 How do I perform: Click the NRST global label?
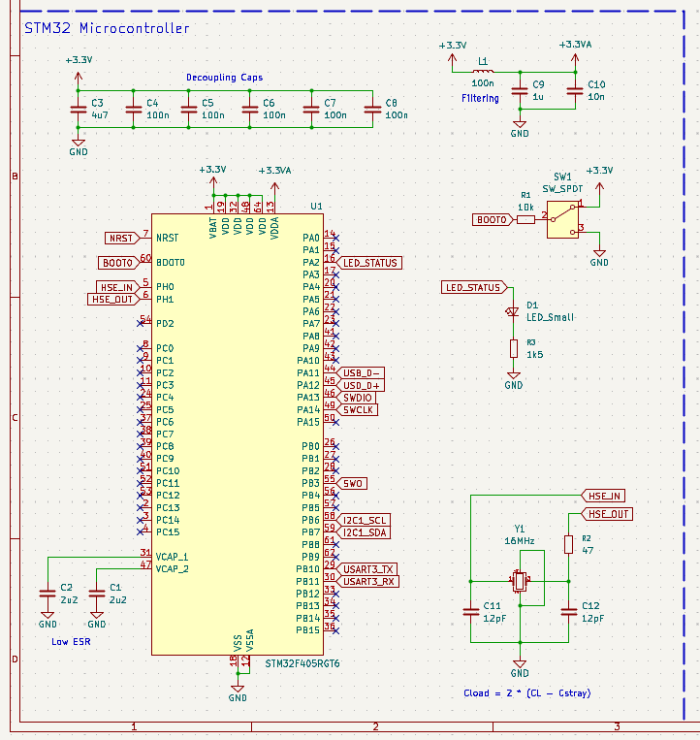click(121, 238)
